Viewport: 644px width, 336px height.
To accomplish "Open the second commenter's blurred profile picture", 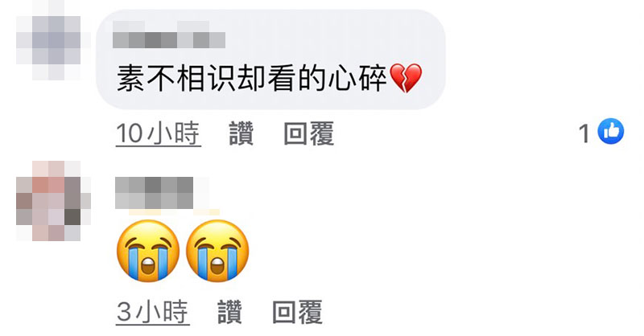I will pyautogui.click(x=52, y=201).
